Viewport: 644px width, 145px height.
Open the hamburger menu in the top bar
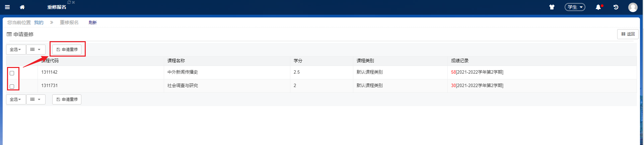(x=7, y=7)
